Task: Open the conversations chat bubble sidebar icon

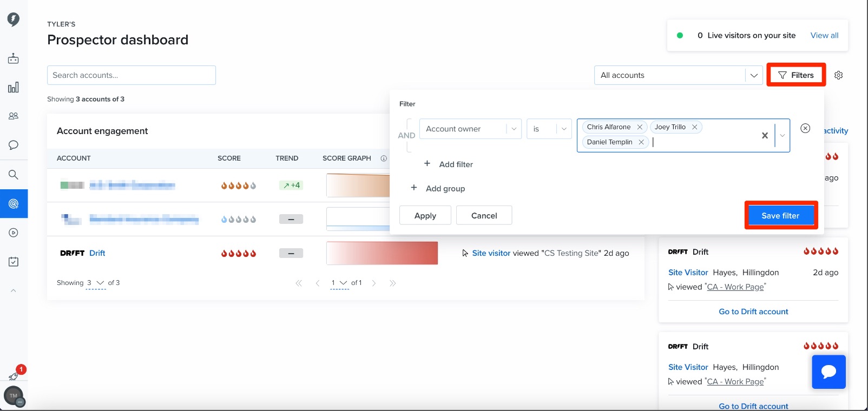Action: coord(14,145)
